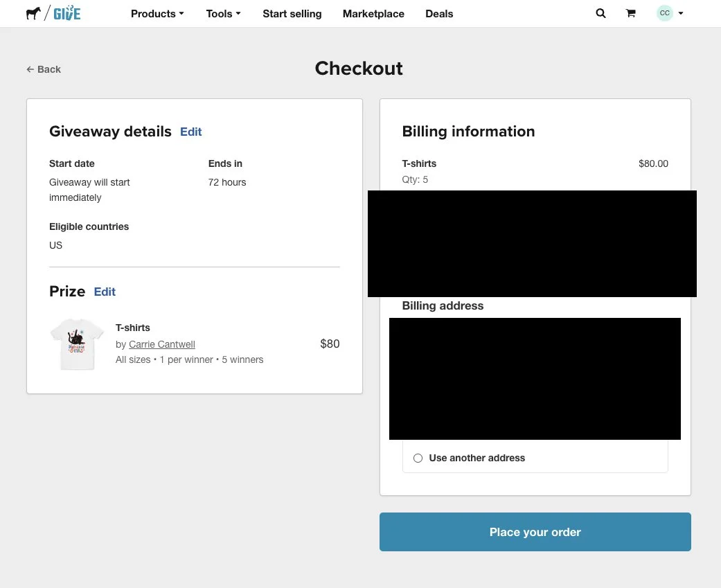
Task: Open the Products dropdown menu
Action: 157,14
